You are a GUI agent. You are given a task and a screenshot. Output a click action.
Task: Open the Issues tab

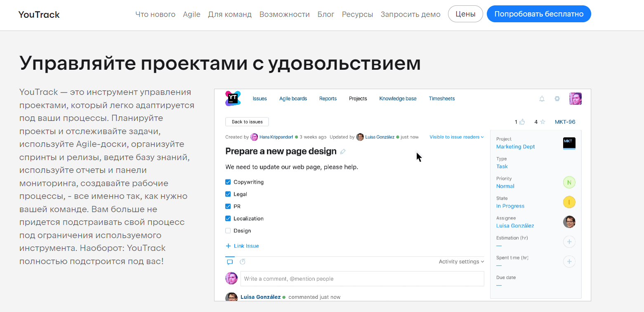pos(260,99)
